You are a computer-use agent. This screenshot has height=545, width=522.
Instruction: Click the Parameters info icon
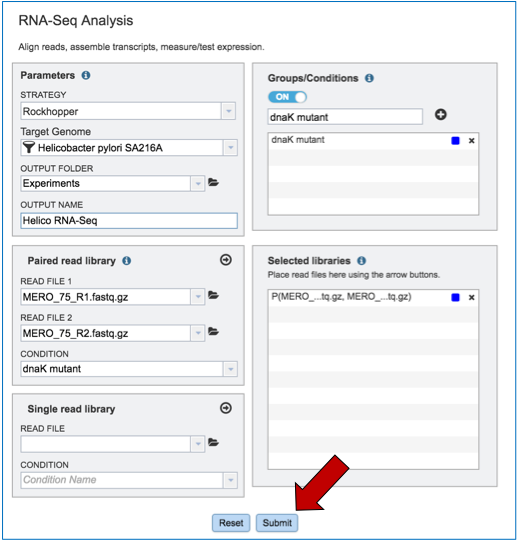(x=86, y=75)
